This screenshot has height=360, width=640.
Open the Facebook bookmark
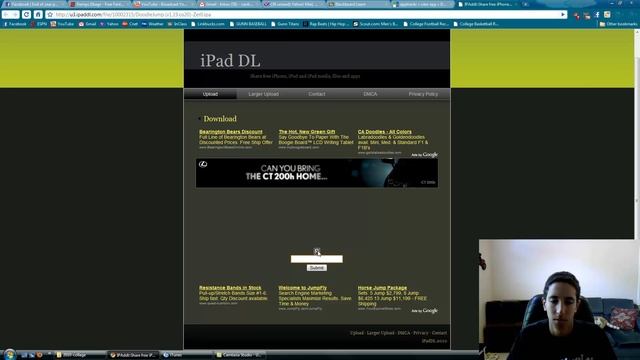coord(15,24)
